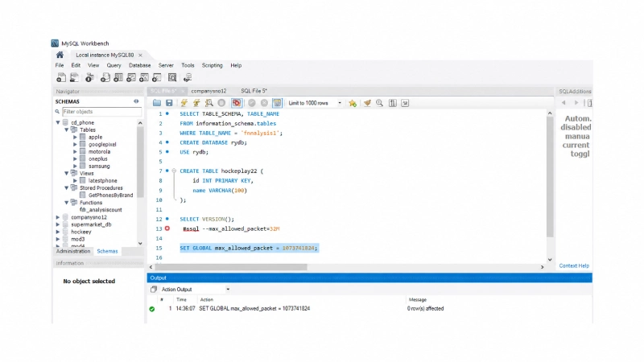Toggle invisible characters display

pyautogui.click(x=393, y=103)
